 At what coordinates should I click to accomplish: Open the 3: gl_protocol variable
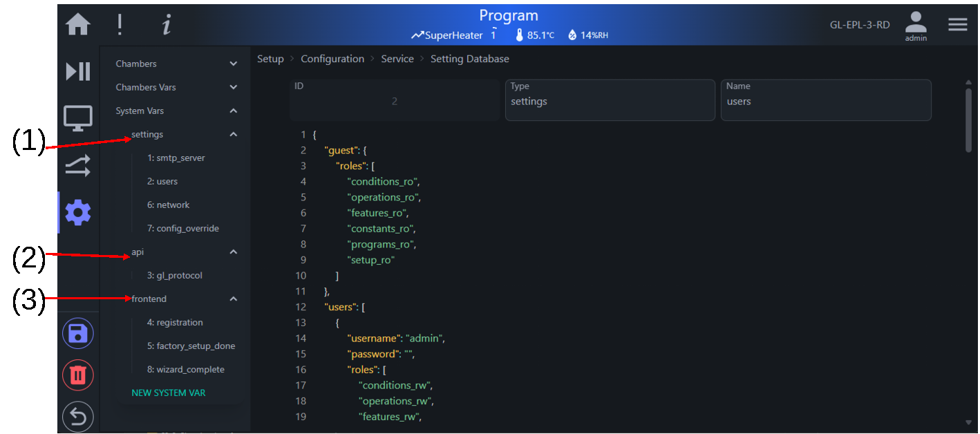pos(175,275)
